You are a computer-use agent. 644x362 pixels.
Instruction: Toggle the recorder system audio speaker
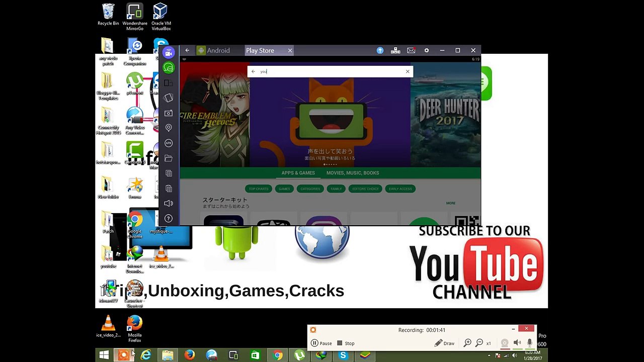(x=517, y=343)
